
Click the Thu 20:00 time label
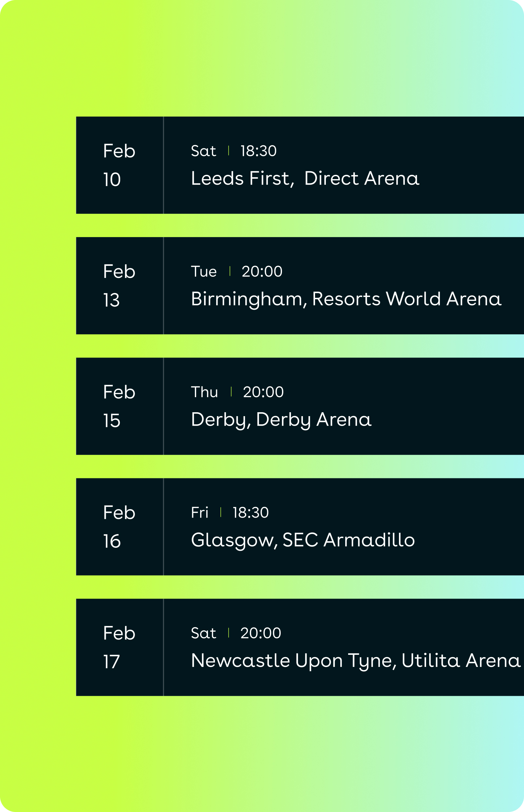(x=237, y=392)
